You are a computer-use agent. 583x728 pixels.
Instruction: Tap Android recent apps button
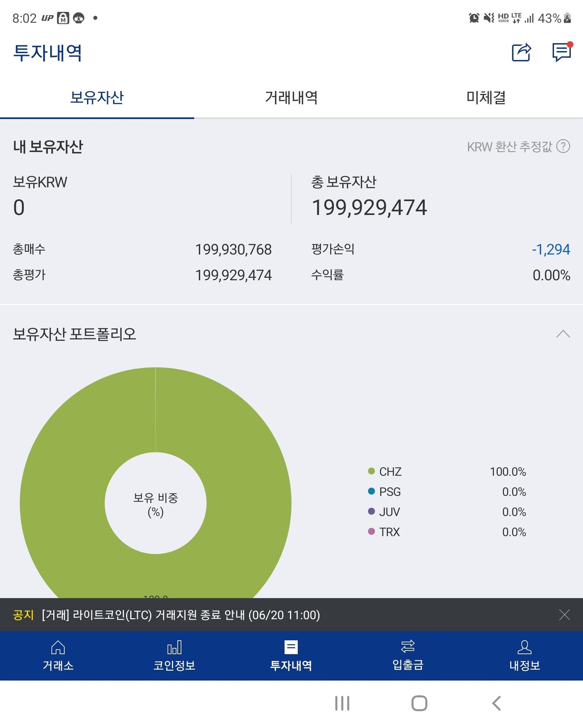(x=342, y=703)
